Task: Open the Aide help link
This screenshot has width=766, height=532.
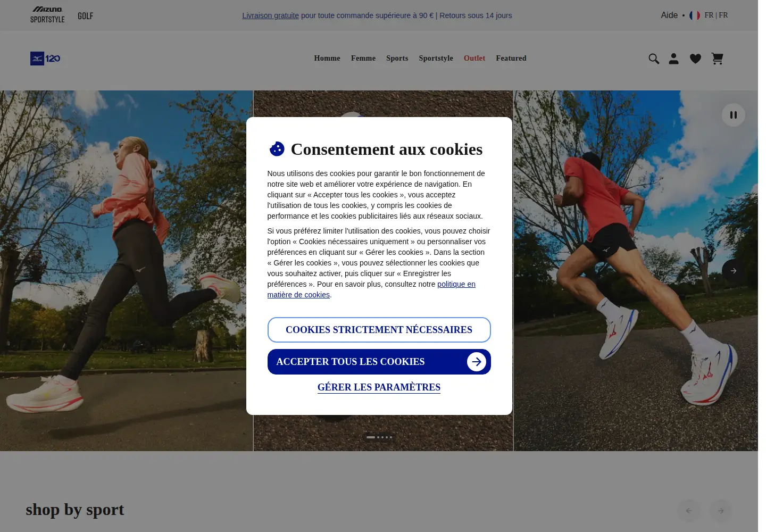Action: click(x=669, y=15)
